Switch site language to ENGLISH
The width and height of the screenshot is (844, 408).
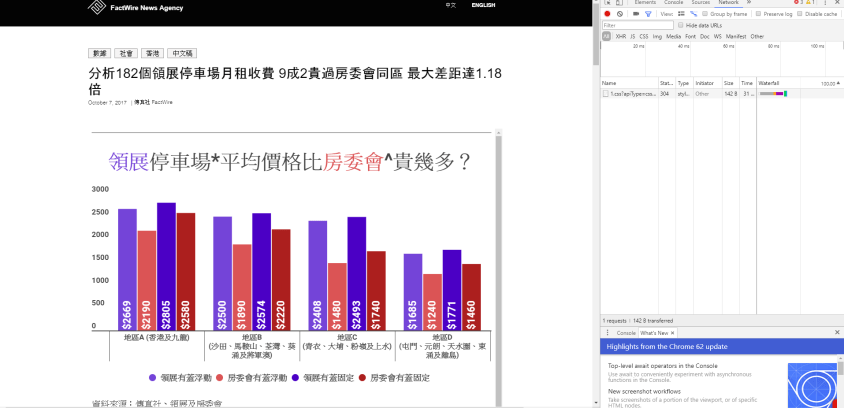483,5
